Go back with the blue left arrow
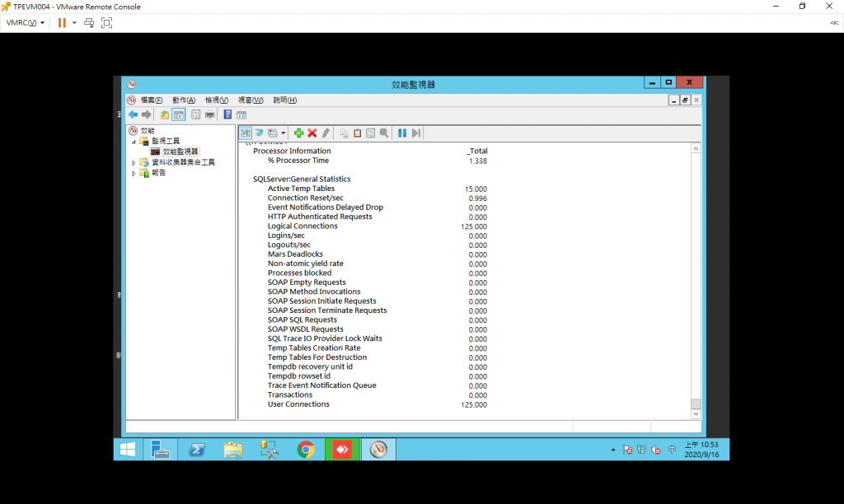Viewport: 844px width, 504px height. (x=133, y=114)
